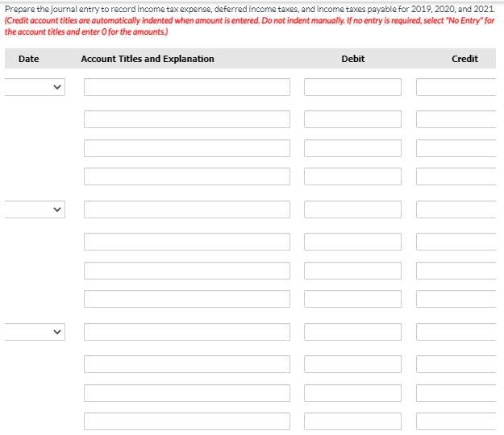Open the third journal entry Date dropdown
The height and width of the screenshot is (435, 504).
(35, 332)
